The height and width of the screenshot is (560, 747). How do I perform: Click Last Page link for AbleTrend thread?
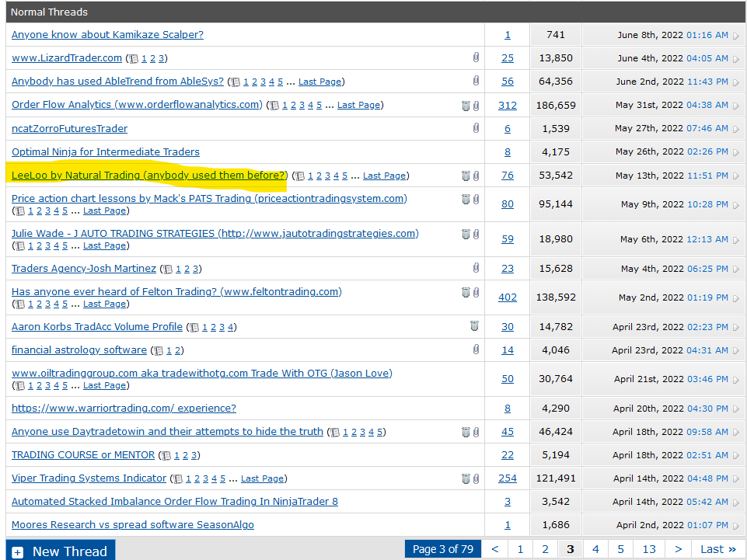point(319,82)
